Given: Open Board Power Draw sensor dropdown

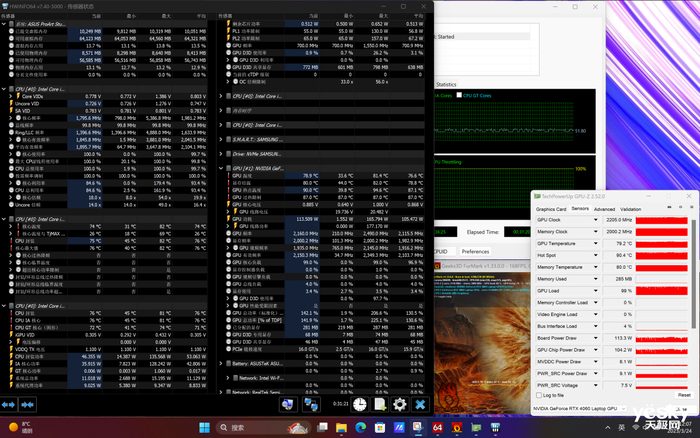Looking at the screenshot, I should pyautogui.click(x=596, y=338).
